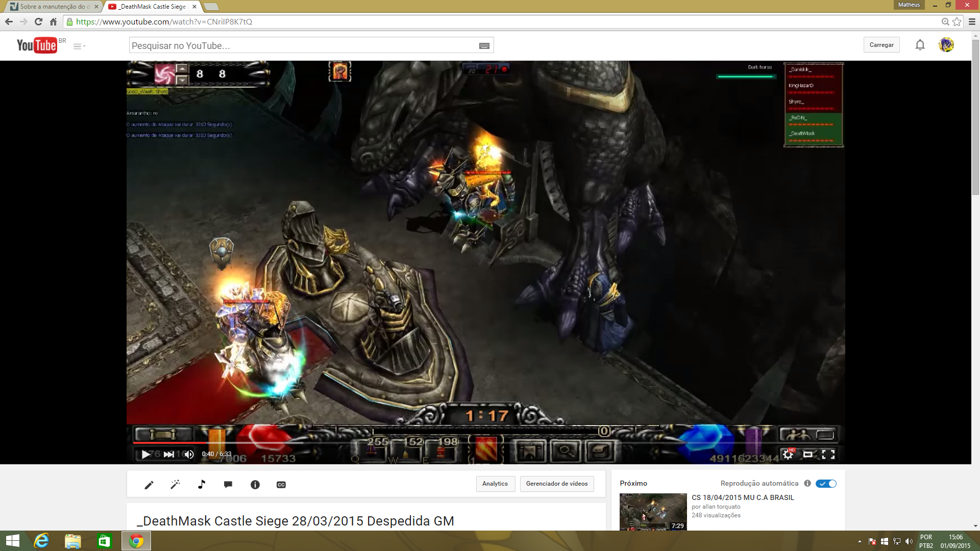Image resolution: width=980 pixels, height=551 pixels.
Task: Select the _DeathMask Castle Siege tab
Action: 152,7
